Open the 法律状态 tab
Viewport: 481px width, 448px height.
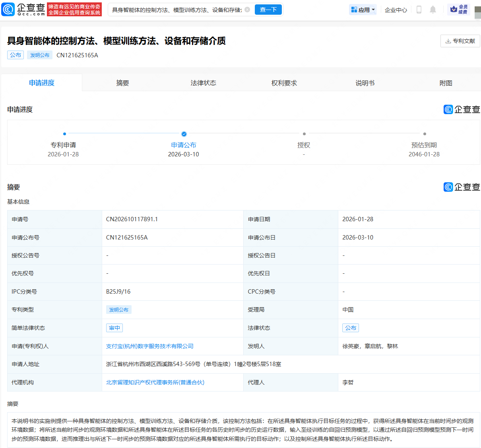pyautogui.click(x=203, y=83)
